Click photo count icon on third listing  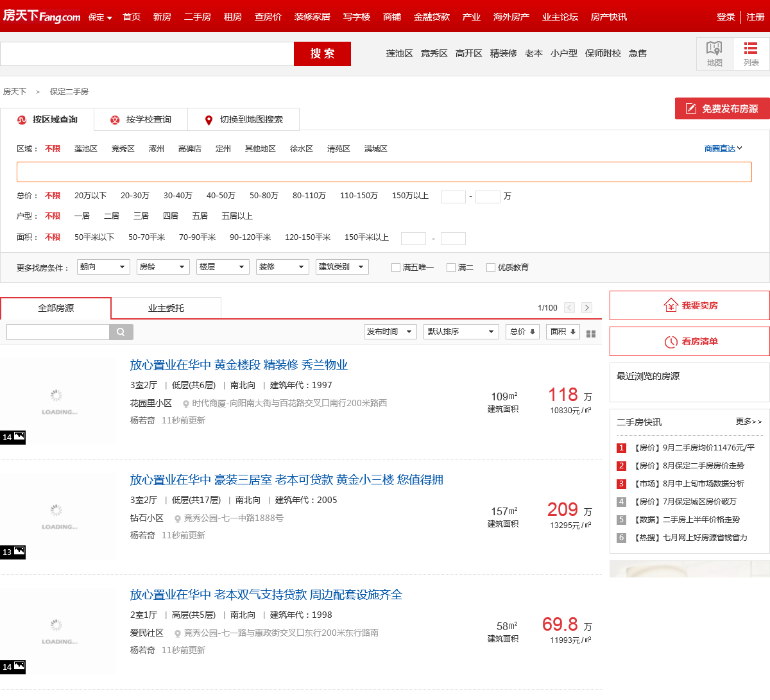coord(13,667)
